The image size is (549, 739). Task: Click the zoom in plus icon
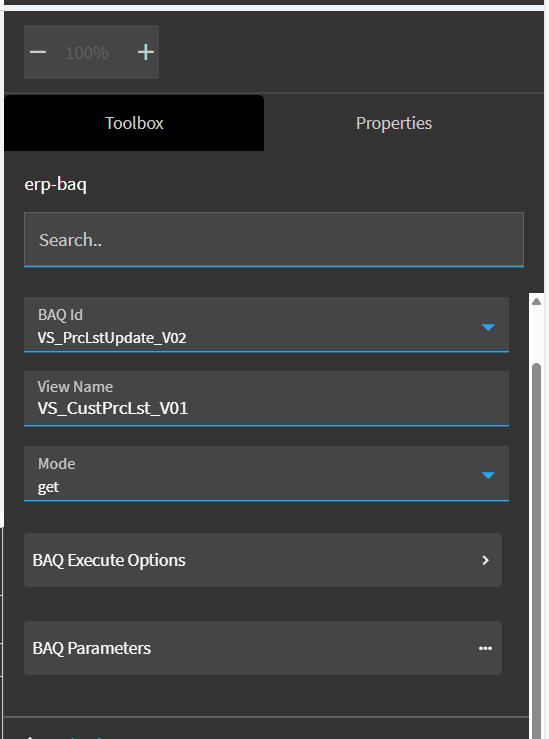pos(146,52)
